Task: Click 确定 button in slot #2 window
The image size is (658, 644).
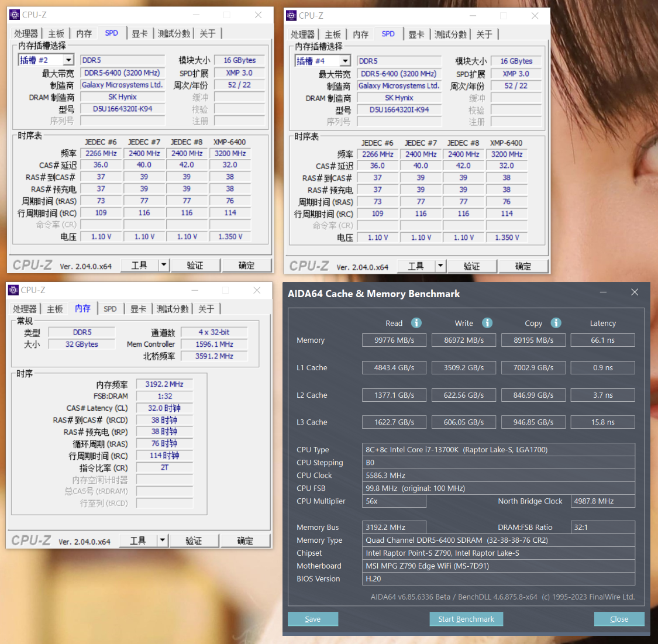Action: [x=246, y=265]
